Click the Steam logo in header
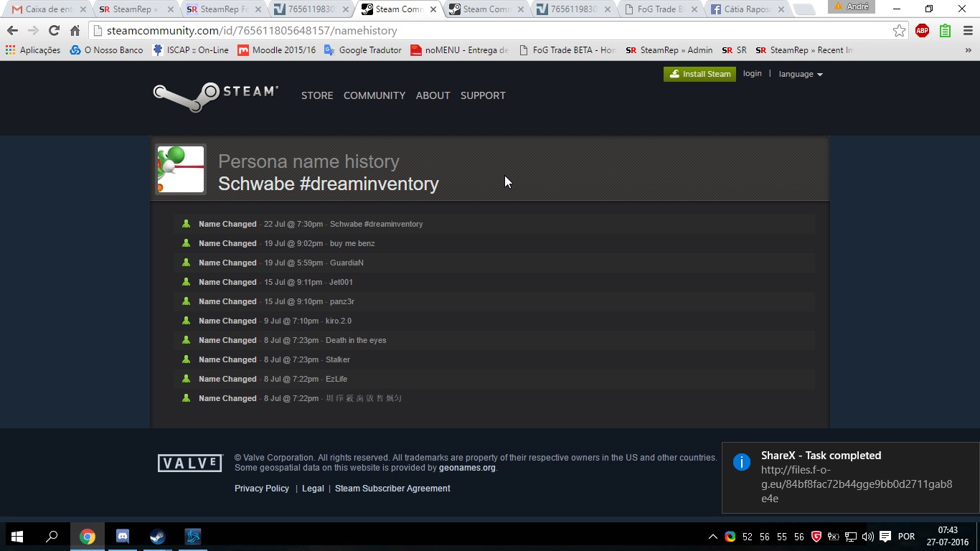The image size is (980, 551). point(215,95)
